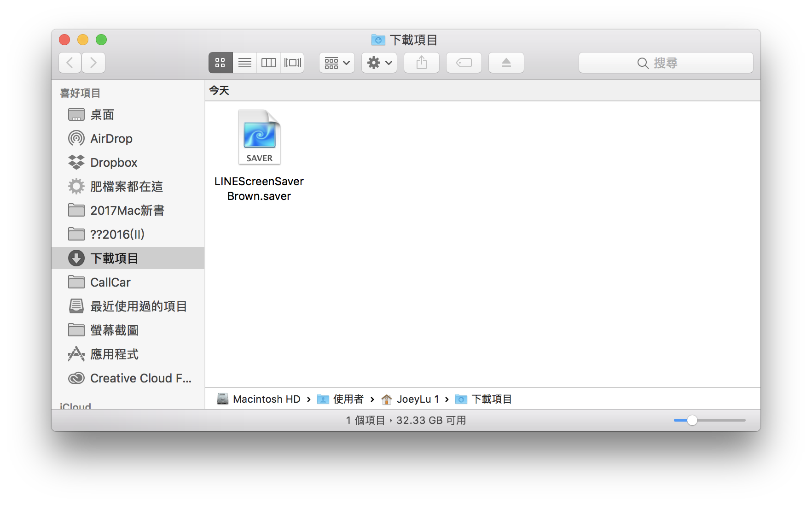Click the hard drive icon in path bar
This screenshot has width=812, height=505.
[x=223, y=399]
